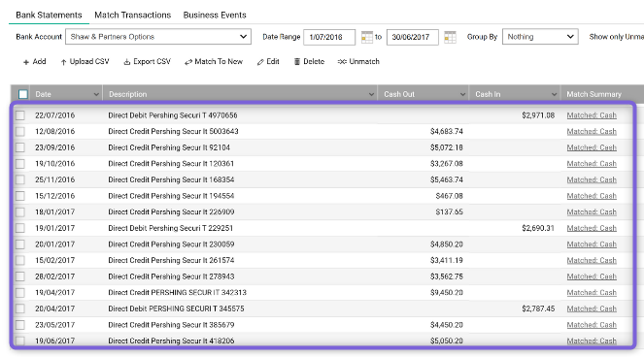The image size is (644, 357).
Task: Tick checkbox for 20/01/2017 row
Action: 20,244
